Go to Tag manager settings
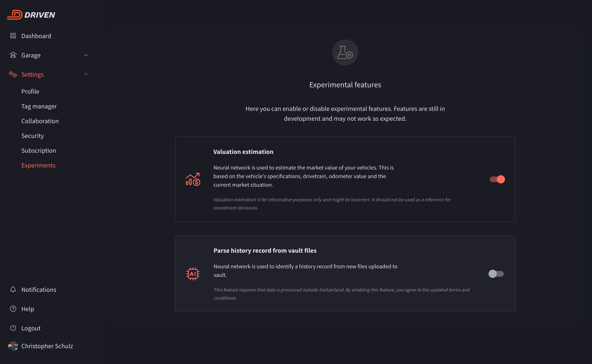This screenshot has height=364, width=592. click(x=39, y=106)
